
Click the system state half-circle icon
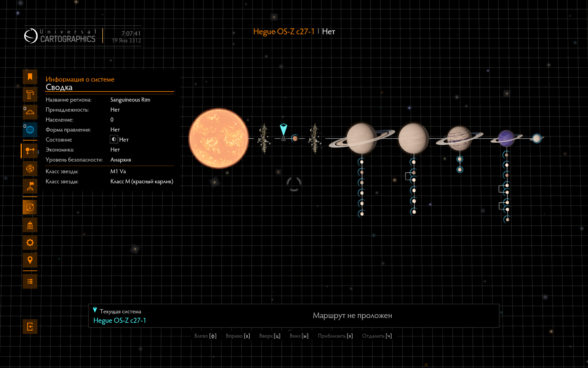(x=114, y=140)
